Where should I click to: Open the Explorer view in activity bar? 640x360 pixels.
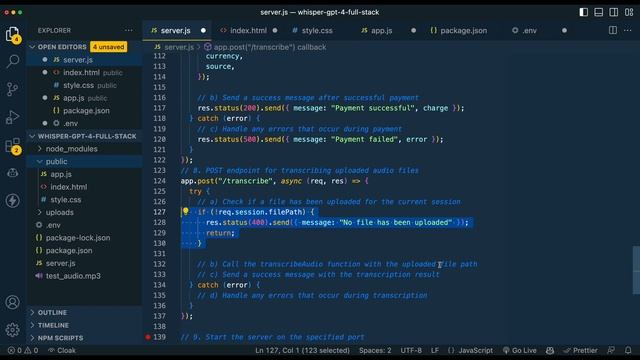point(13,34)
